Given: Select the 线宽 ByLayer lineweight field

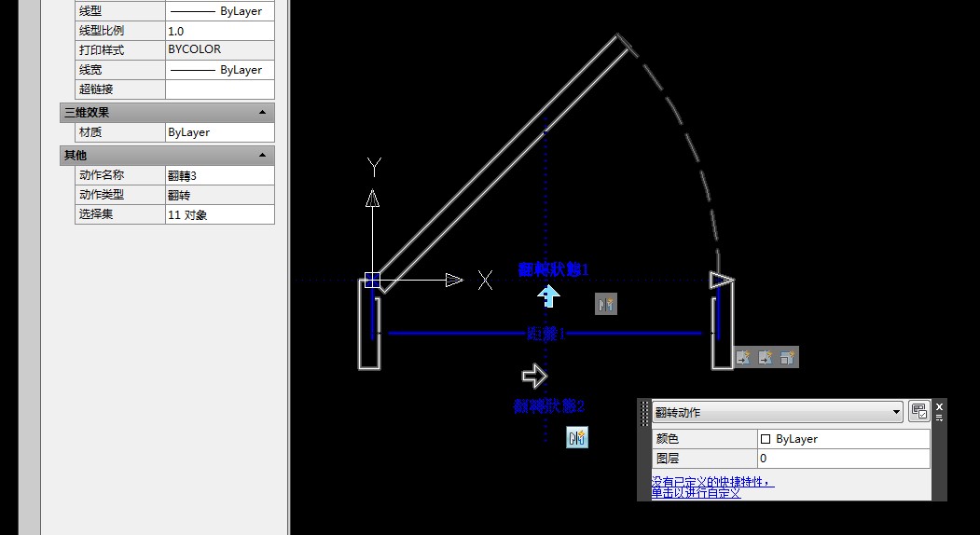Looking at the screenshot, I should click(x=219, y=70).
